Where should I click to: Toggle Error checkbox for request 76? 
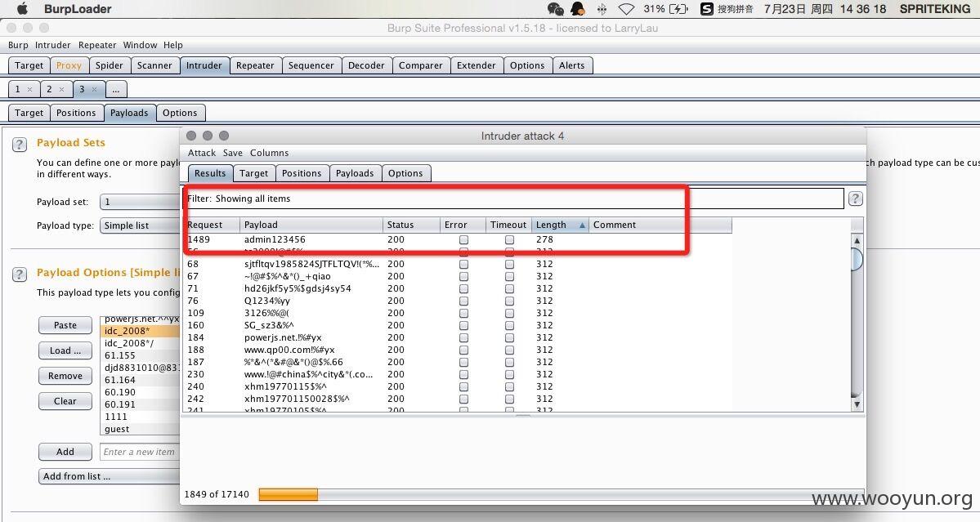463,301
